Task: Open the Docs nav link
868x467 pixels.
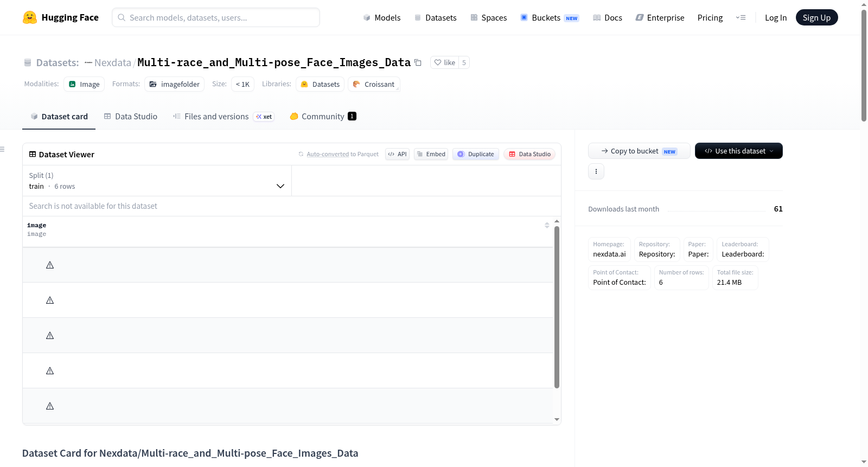Action: coord(607,17)
